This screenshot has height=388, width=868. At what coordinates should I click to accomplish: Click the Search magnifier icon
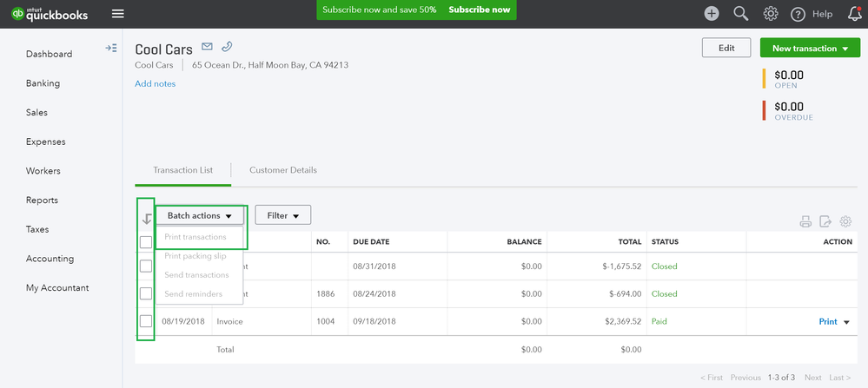click(x=741, y=13)
